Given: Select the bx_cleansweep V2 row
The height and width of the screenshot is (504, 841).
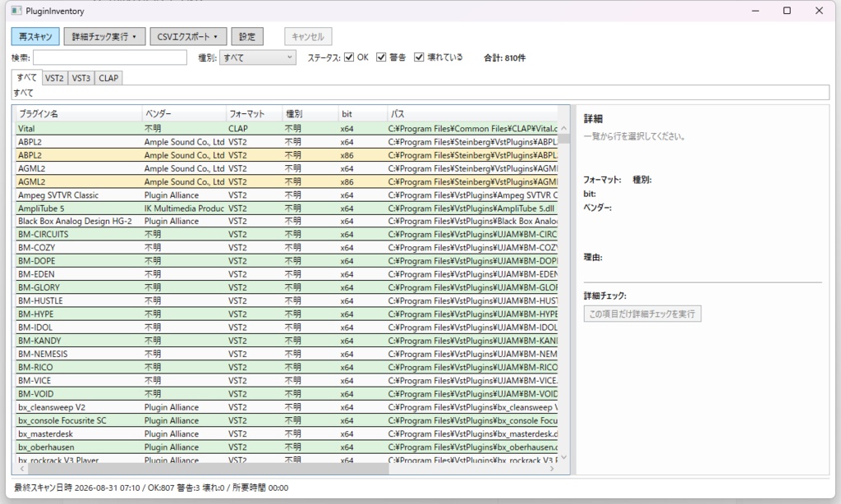Looking at the screenshot, I should point(287,407).
